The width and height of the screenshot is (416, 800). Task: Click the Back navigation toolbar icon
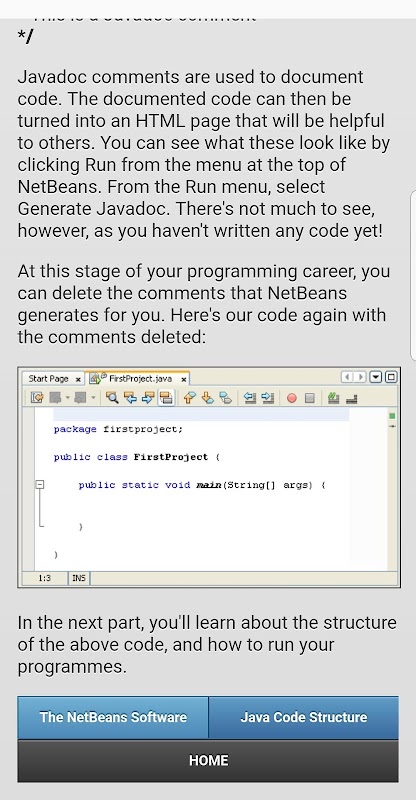55,398
